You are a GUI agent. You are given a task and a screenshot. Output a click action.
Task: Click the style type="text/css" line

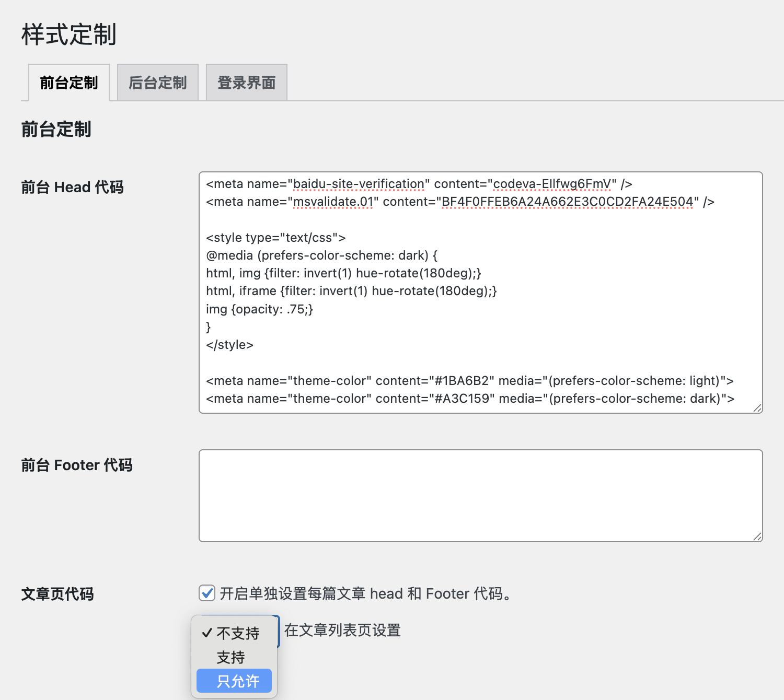point(275,238)
